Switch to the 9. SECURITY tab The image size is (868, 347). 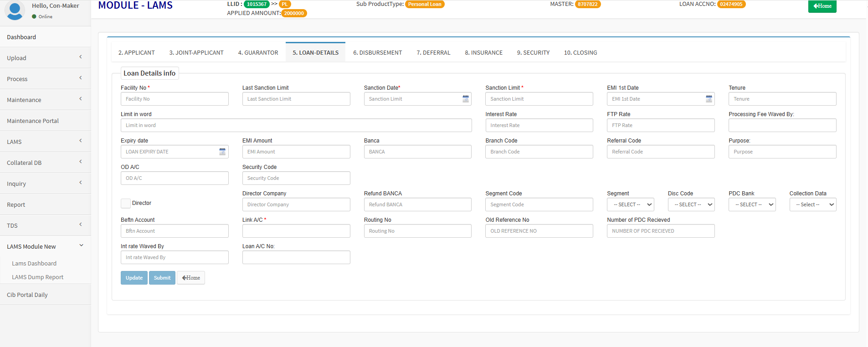coord(533,53)
